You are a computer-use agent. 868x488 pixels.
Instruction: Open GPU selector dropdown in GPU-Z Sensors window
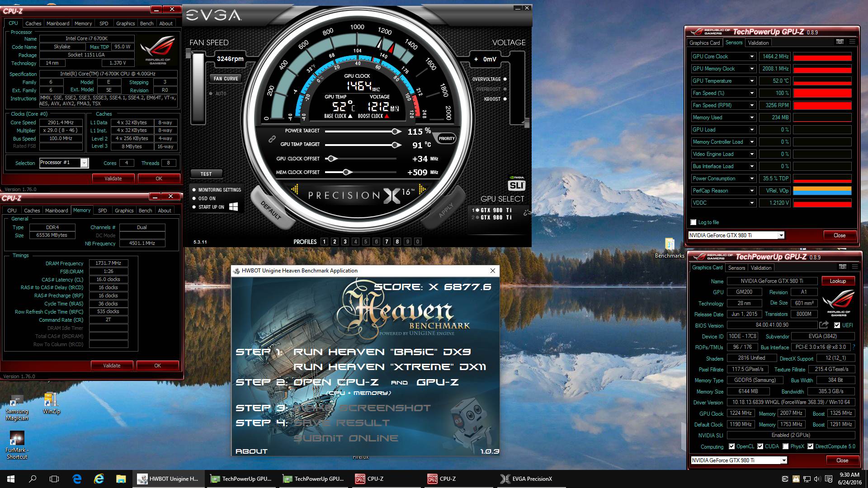(781, 235)
